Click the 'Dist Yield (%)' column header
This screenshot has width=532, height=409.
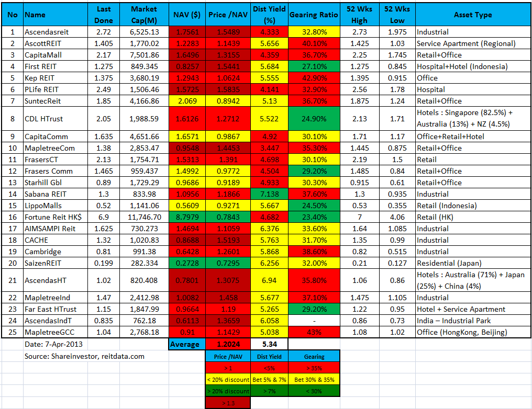tap(269, 15)
